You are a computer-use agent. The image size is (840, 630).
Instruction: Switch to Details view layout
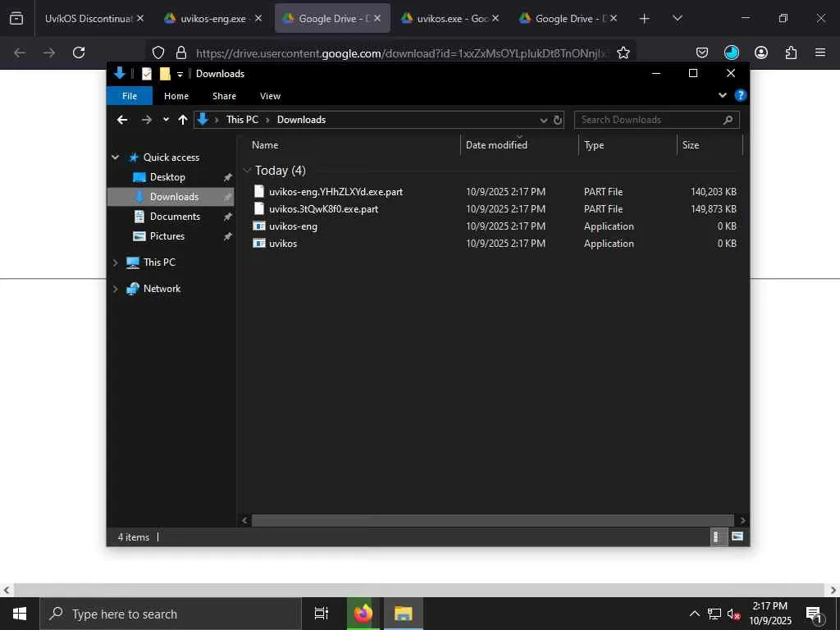717,536
